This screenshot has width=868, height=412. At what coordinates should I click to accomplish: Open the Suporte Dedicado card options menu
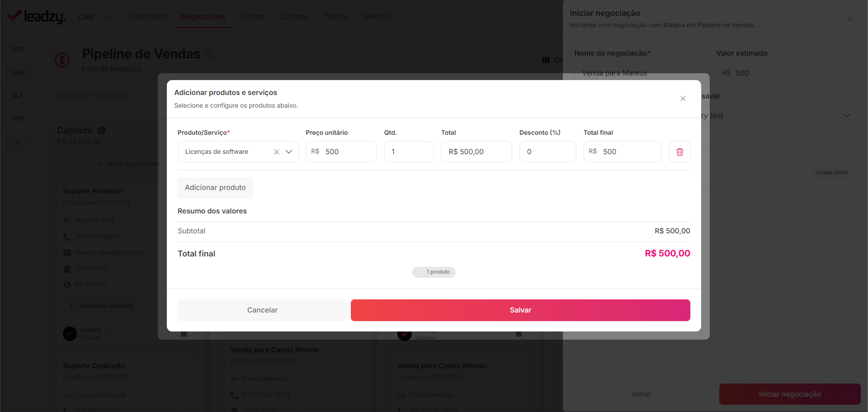point(184,368)
